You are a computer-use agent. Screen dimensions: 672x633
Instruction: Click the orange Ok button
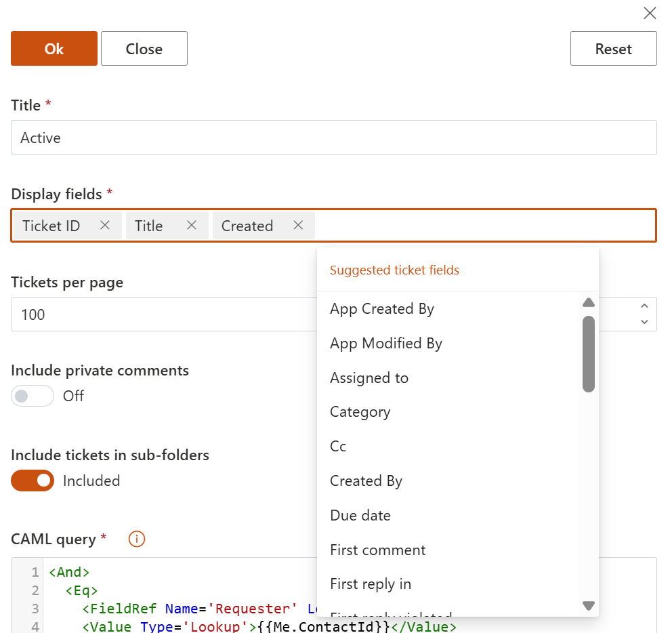(54, 49)
